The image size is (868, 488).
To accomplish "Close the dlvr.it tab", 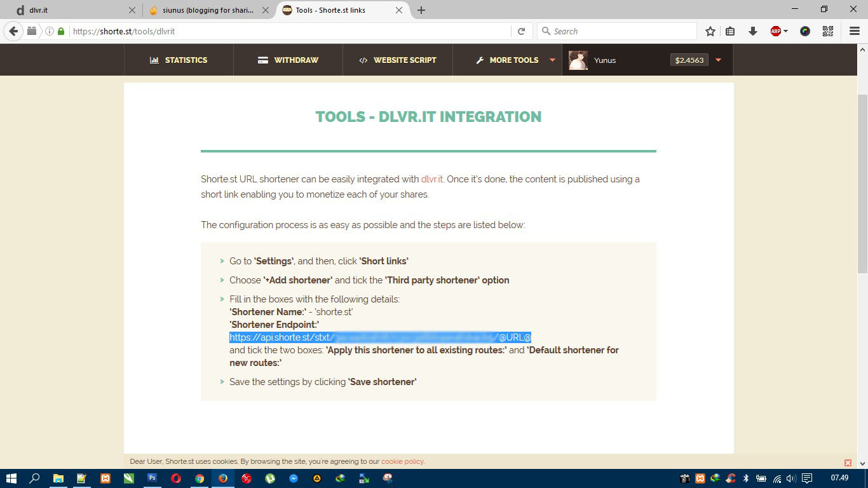I will 132,10.
